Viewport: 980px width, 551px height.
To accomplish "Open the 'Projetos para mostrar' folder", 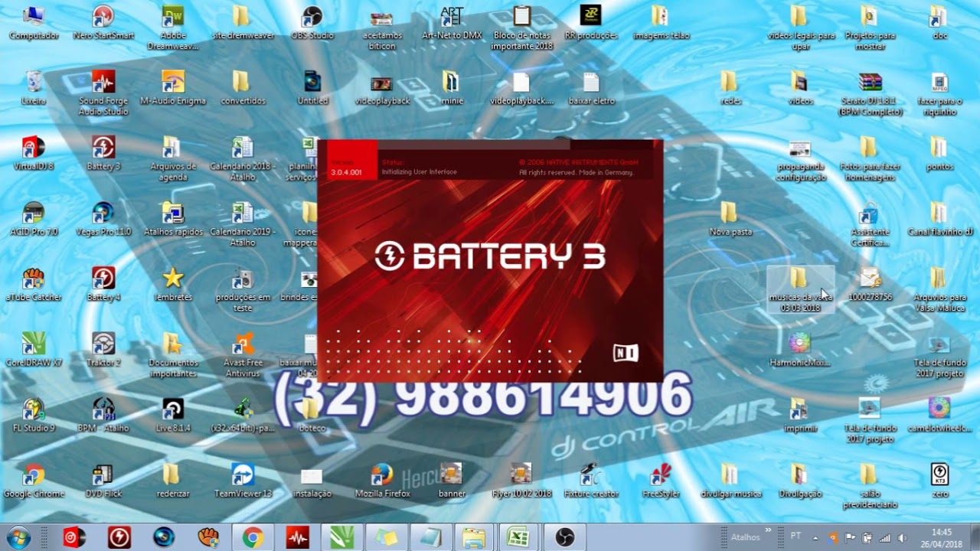I will [871, 28].
